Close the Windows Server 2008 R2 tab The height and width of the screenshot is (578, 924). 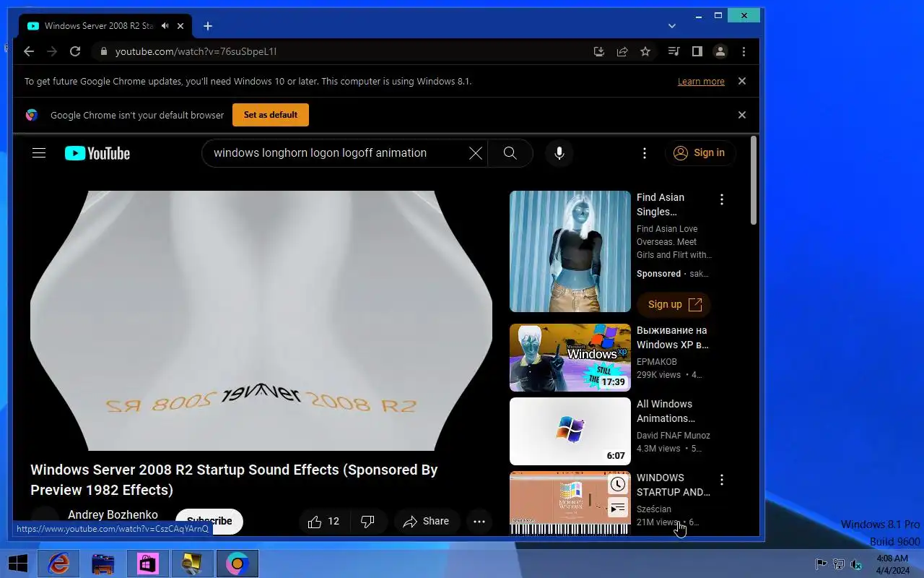click(x=180, y=26)
